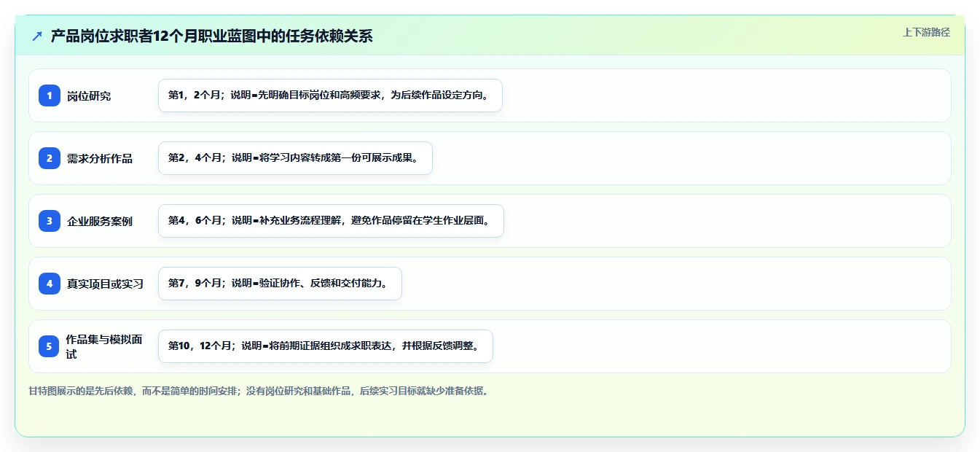Viewport: 980px width, 452px height.
Task: Click the number 2 step badge
Action: (50, 158)
